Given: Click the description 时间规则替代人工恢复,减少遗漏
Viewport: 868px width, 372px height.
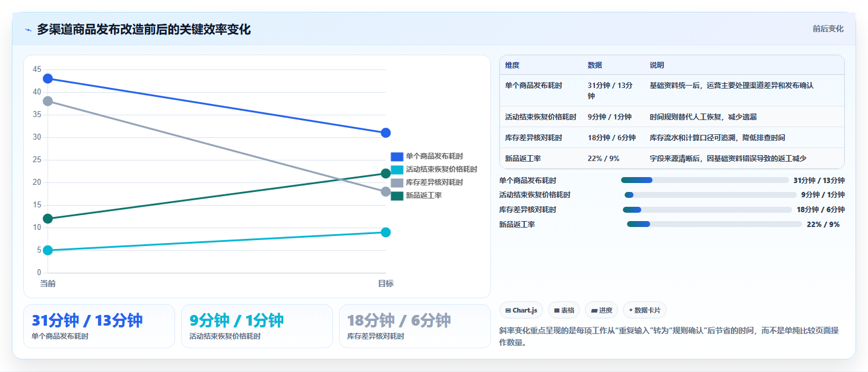Looking at the screenshot, I should [x=703, y=117].
